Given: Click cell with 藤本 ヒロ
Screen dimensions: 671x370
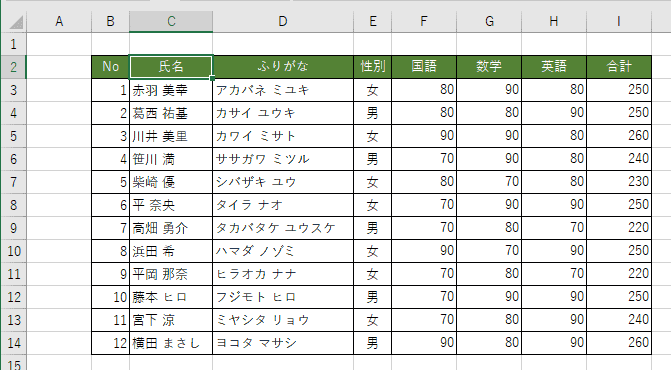Looking at the screenshot, I should 171,297.
